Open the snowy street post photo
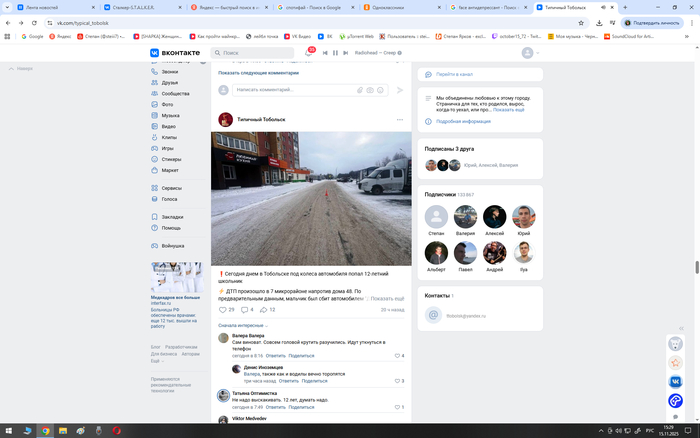This screenshot has height=438, width=700. (311, 198)
